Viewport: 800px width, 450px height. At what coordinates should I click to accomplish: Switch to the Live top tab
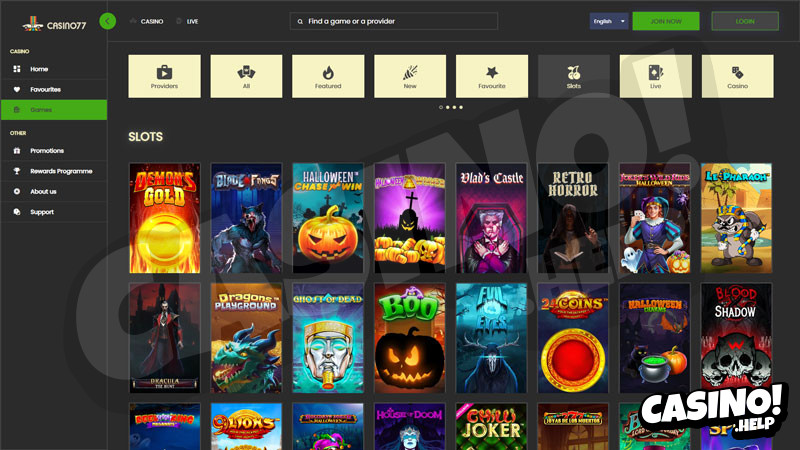(x=187, y=21)
